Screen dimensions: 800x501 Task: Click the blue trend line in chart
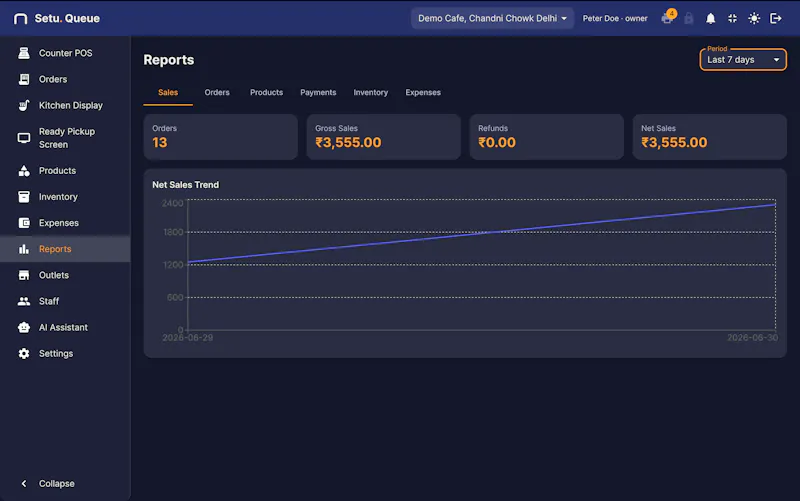482,233
